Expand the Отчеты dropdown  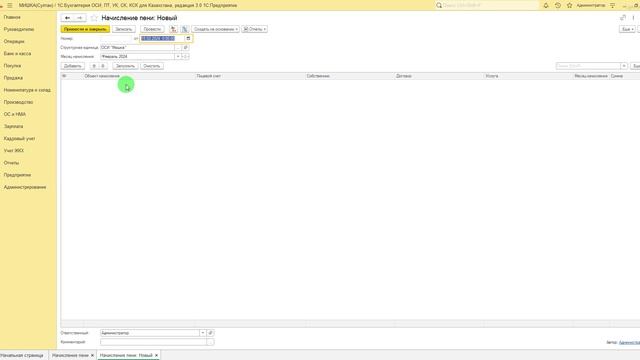pos(254,29)
